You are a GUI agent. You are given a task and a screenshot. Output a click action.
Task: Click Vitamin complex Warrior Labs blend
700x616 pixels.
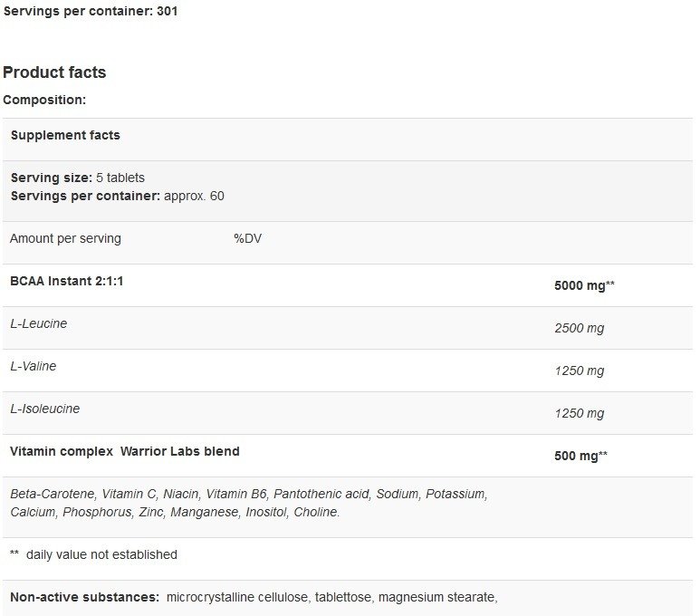(125, 451)
